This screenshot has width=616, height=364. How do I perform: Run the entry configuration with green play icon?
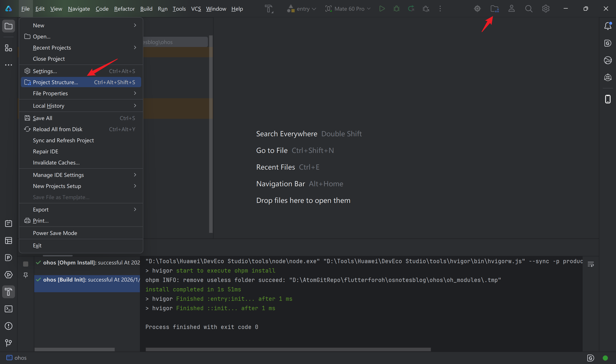click(x=382, y=9)
